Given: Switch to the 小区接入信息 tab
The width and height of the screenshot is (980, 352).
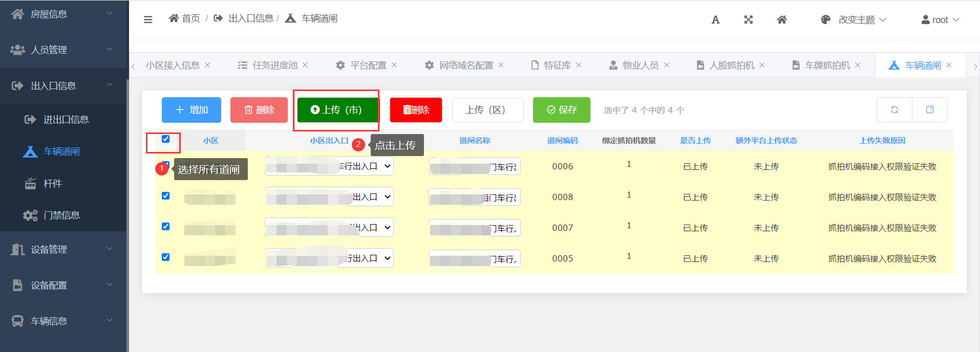Looking at the screenshot, I should point(173,65).
